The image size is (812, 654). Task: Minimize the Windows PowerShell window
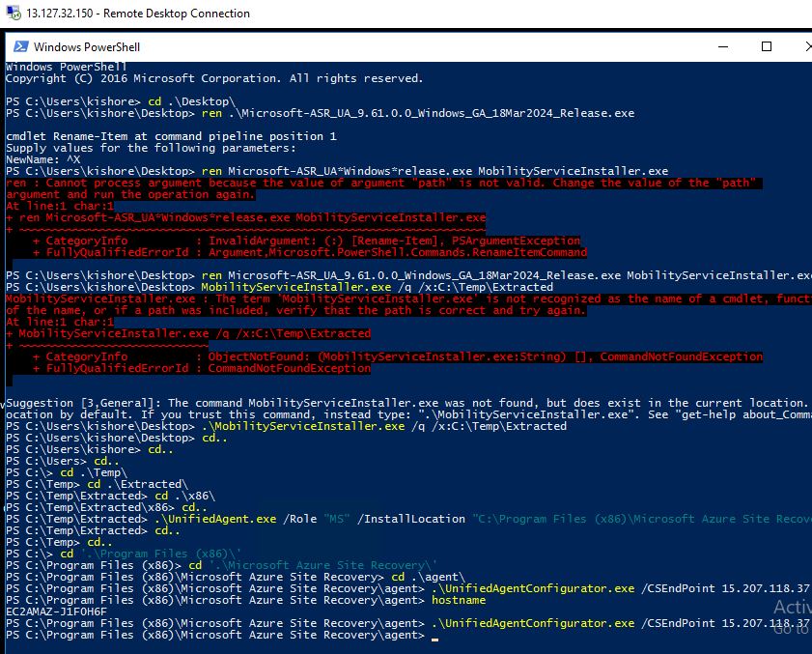(x=720, y=46)
